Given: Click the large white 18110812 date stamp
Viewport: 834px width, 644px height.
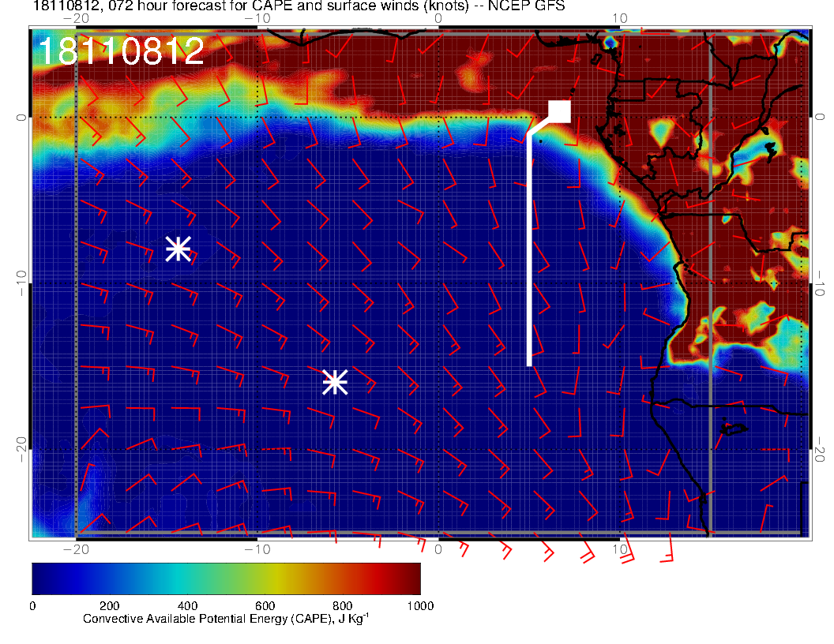Looking at the screenshot, I should pos(122,51).
